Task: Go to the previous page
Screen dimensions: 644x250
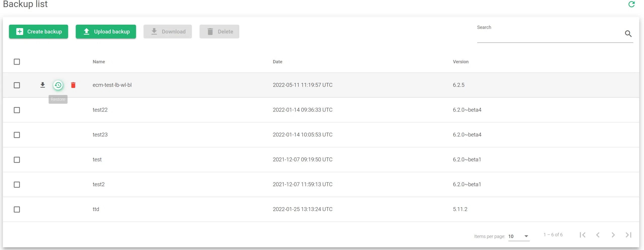Action: [x=598, y=235]
